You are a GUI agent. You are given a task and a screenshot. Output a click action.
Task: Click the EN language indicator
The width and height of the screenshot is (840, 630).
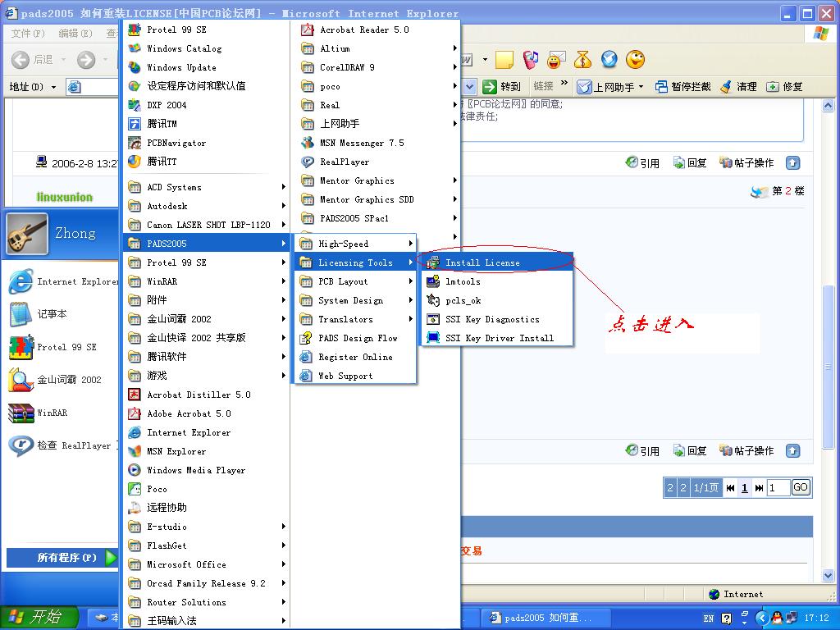click(x=708, y=619)
